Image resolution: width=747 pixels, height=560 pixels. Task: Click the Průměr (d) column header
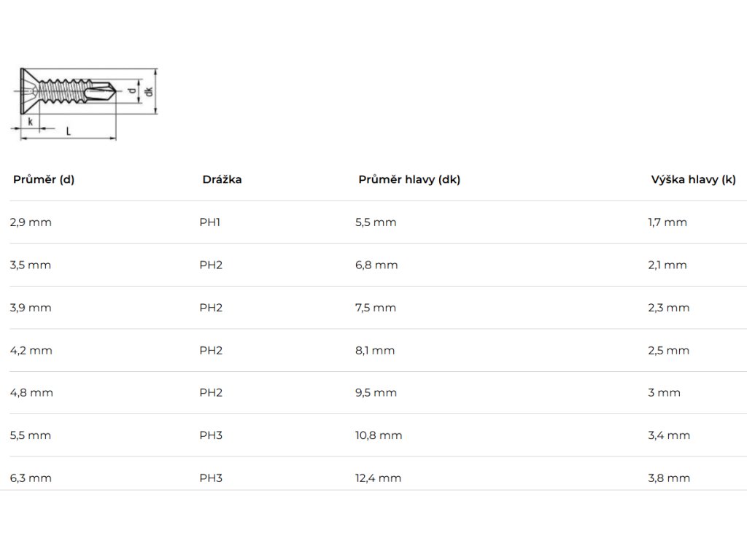tap(44, 180)
